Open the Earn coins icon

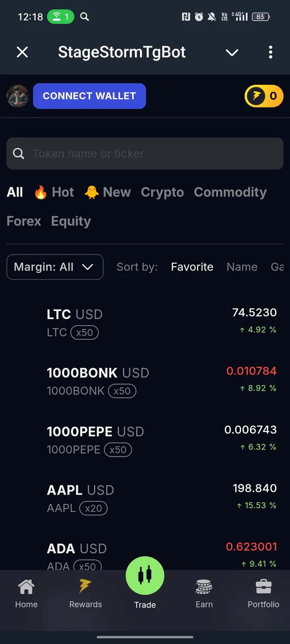(x=204, y=587)
